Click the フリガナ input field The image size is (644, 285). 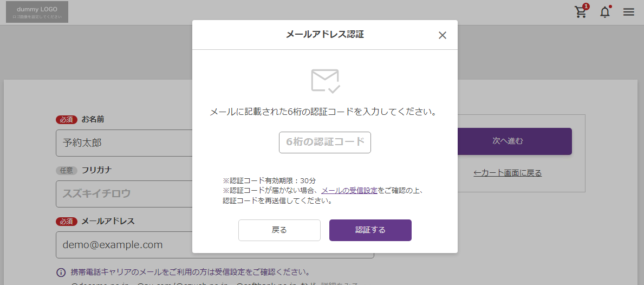[123, 194]
